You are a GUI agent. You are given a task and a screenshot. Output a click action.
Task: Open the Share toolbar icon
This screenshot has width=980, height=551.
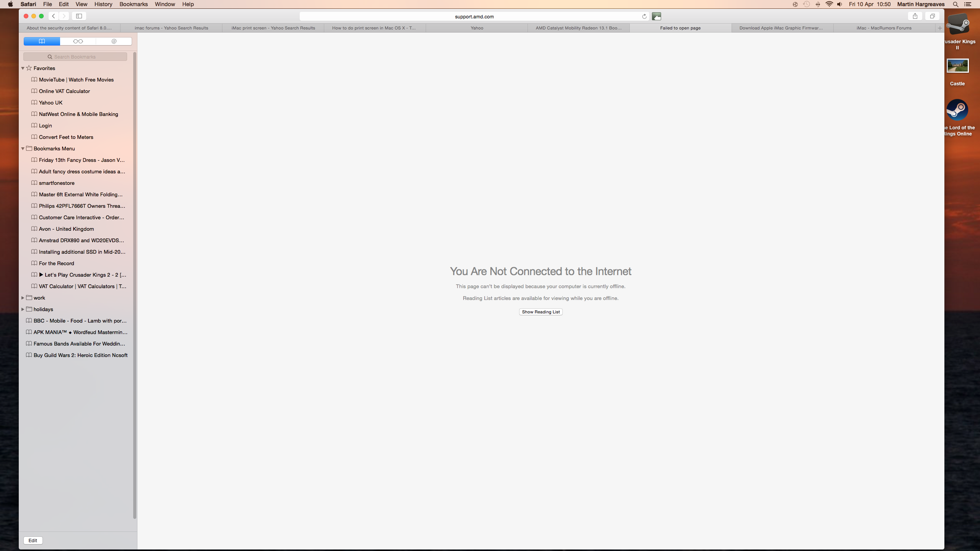click(915, 16)
